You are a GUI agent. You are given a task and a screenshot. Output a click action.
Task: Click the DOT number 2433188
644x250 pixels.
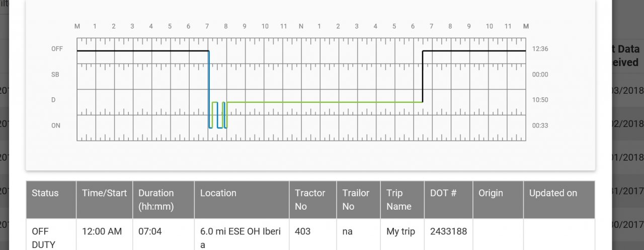tap(448, 231)
